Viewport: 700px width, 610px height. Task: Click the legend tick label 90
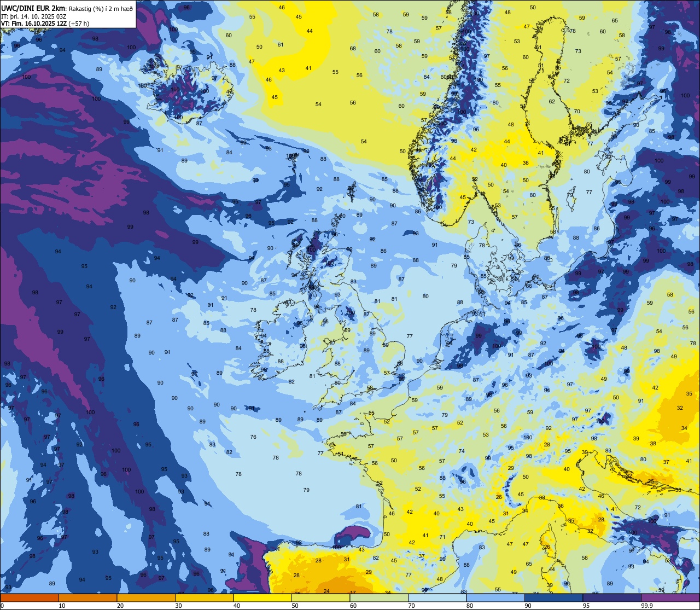528,606
